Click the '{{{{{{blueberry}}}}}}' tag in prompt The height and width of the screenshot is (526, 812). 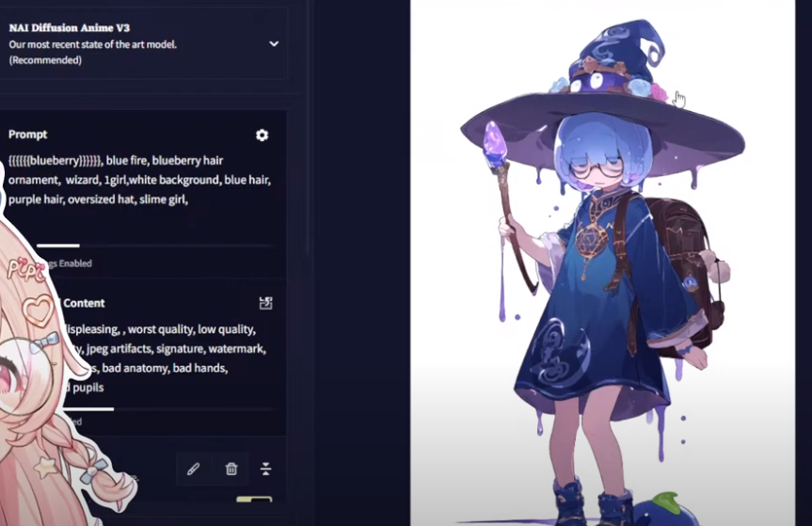(x=56, y=161)
